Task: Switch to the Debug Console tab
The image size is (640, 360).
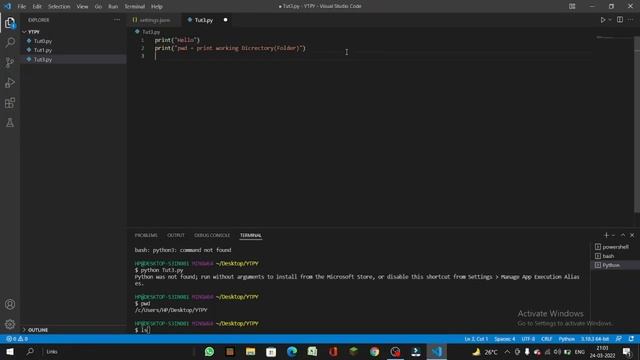Action: click(212, 236)
